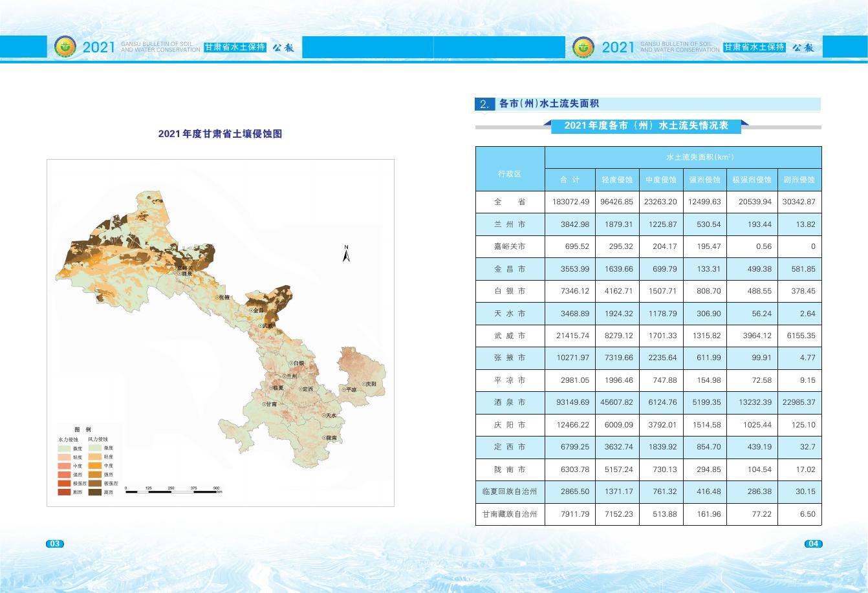The image size is (868, 593).
Task: Select the 酒泉市 row label in table
Action: click(x=510, y=402)
